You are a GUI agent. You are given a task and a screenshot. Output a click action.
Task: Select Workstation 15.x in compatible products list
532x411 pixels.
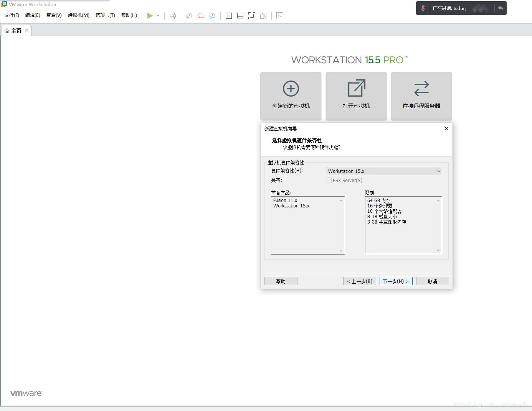tap(291, 206)
